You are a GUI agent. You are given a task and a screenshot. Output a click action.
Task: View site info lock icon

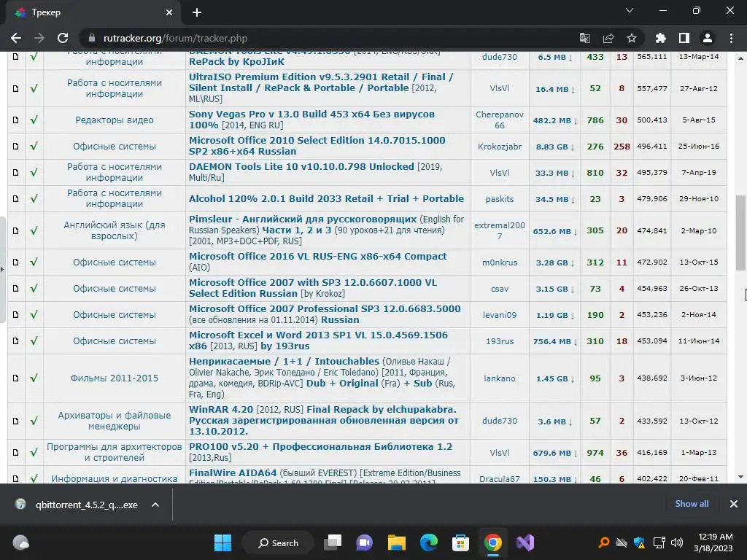91,38
